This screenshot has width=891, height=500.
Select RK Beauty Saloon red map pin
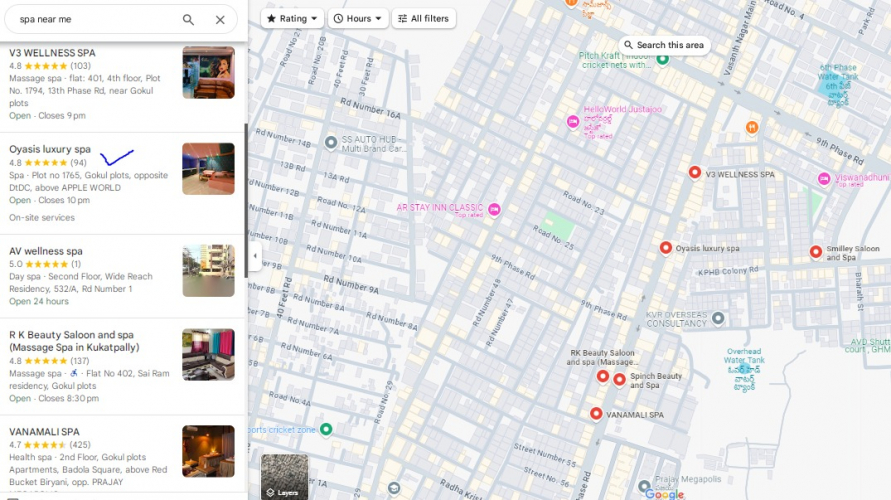[603, 376]
